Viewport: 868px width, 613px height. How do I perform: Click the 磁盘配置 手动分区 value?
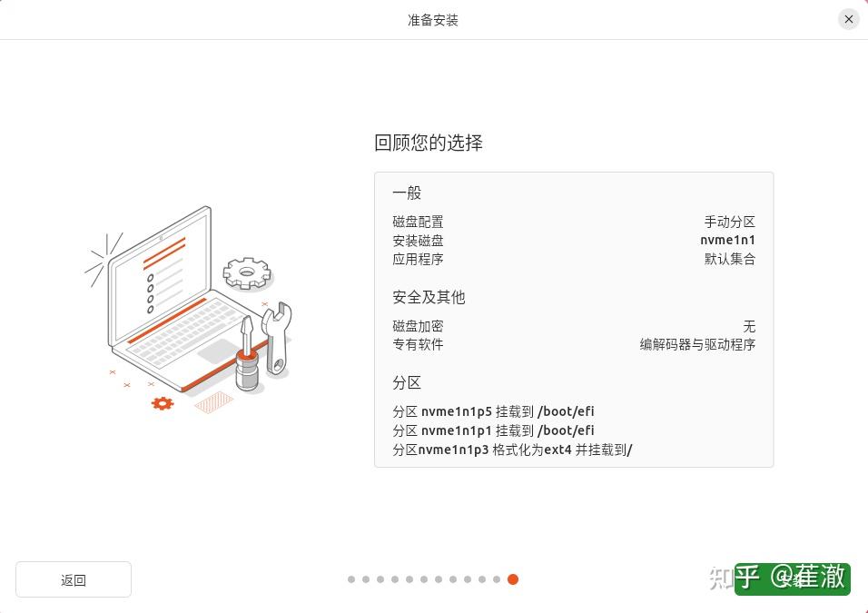[730, 222]
